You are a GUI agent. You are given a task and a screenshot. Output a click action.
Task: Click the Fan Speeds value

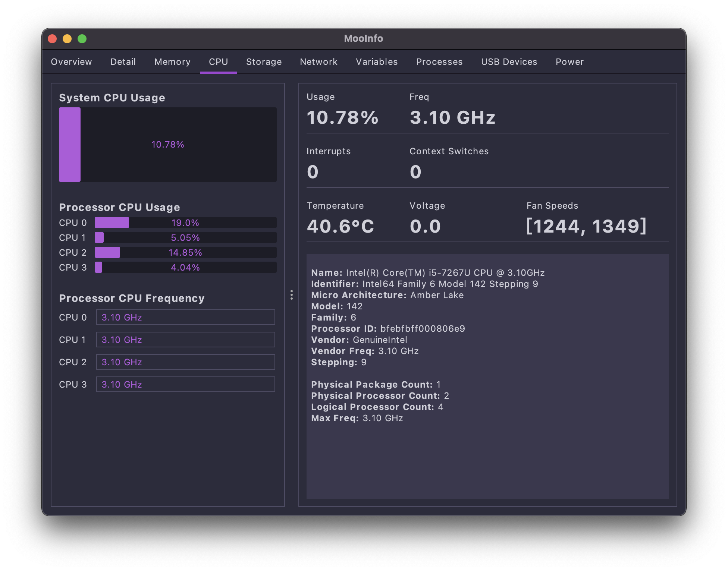586,226
